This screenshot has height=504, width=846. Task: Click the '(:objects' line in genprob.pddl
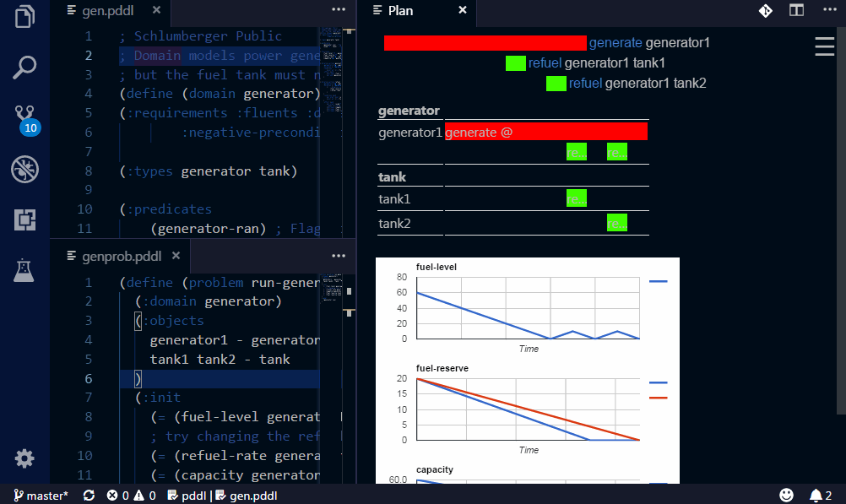[170, 321]
